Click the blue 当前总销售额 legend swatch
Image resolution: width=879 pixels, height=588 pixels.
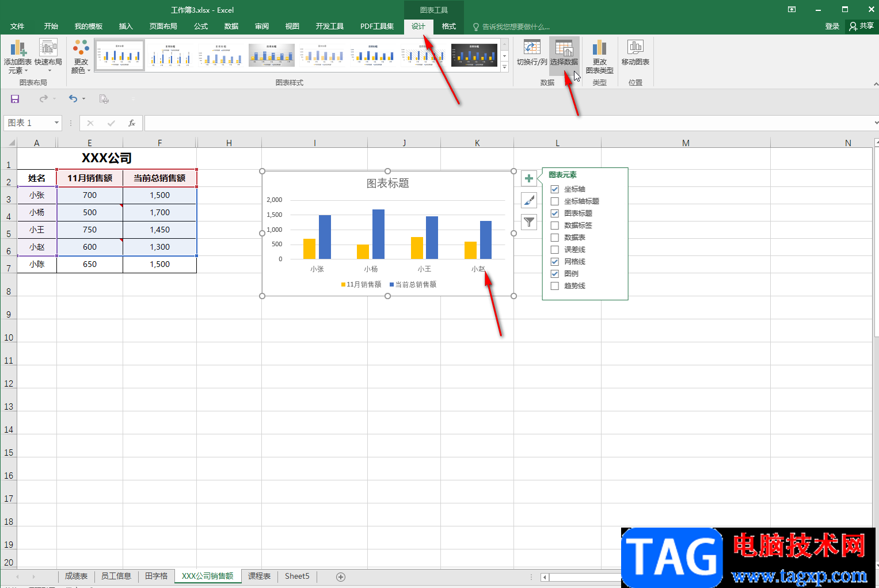click(x=392, y=285)
